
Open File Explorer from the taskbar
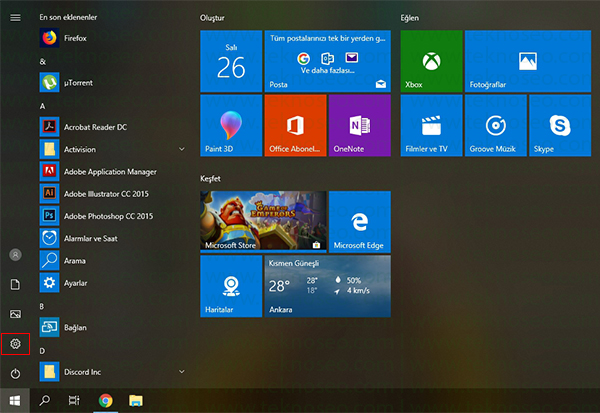pyautogui.click(x=135, y=401)
